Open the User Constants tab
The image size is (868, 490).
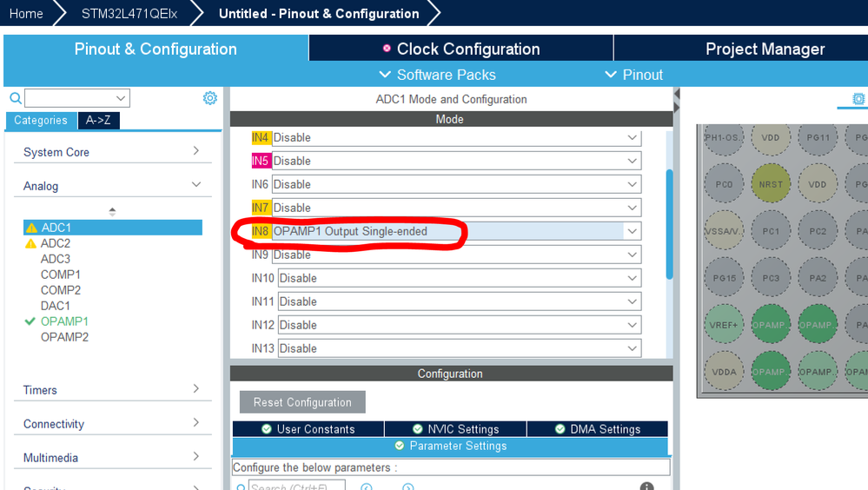pos(308,429)
